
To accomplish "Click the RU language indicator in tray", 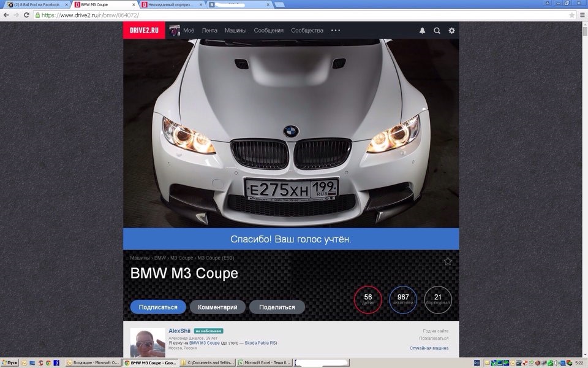I will (x=477, y=362).
